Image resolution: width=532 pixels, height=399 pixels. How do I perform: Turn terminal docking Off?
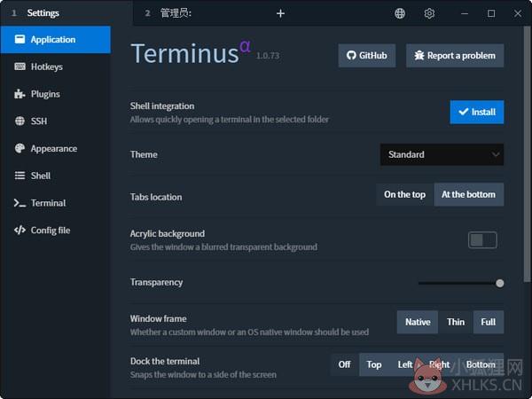pos(344,364)
